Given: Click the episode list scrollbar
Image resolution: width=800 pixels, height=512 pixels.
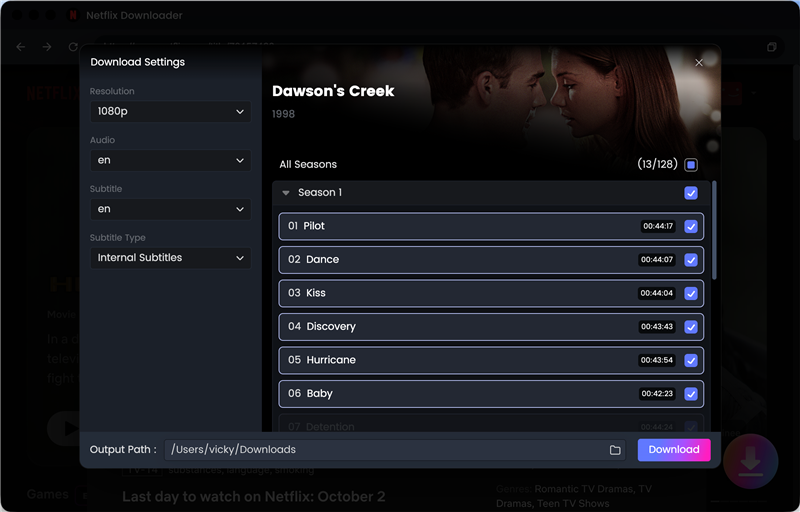Looking at the screenshot, I should coord(714,229).
